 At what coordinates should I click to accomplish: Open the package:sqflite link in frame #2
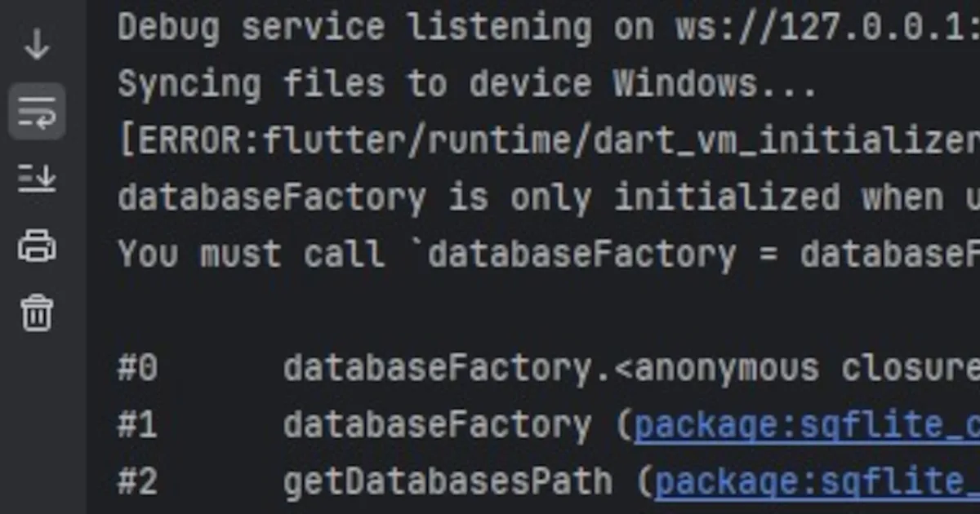click(x=817, y=482)
